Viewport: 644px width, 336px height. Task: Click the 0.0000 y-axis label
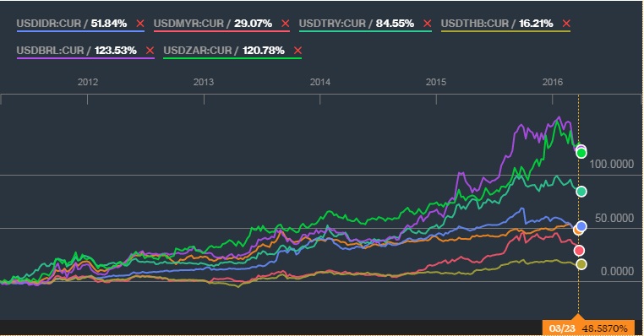[617, 271]
